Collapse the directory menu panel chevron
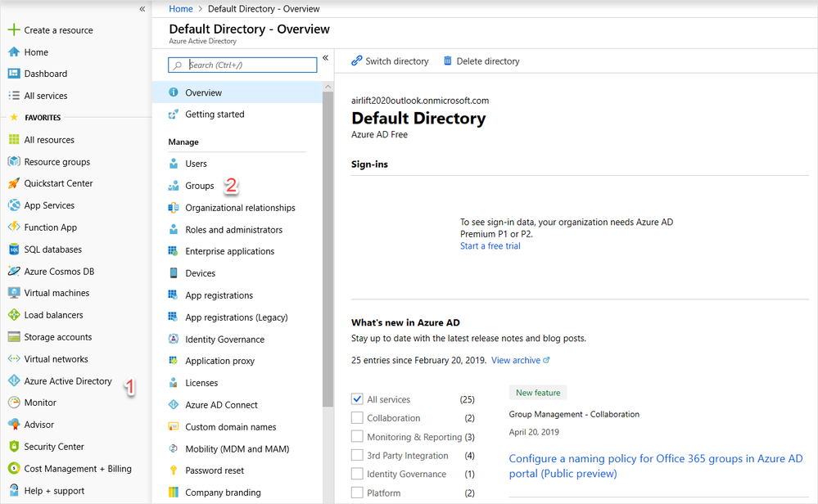This screenshot has height=504, width=818. (x=326, y=58)
